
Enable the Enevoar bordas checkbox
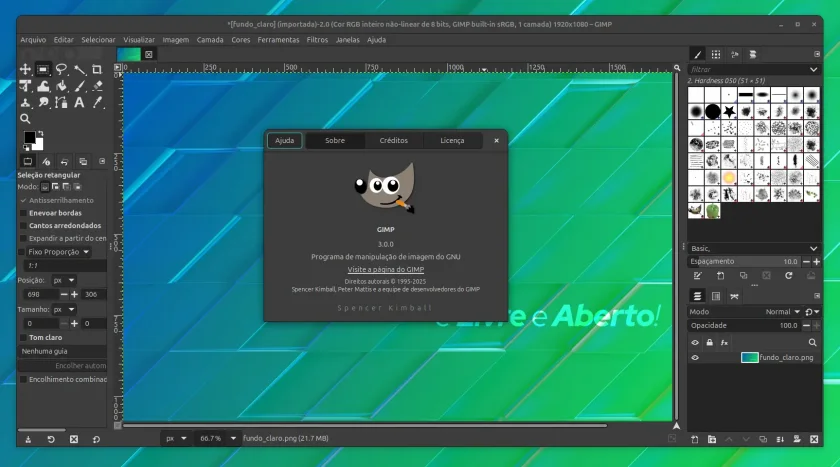[23, 213]
